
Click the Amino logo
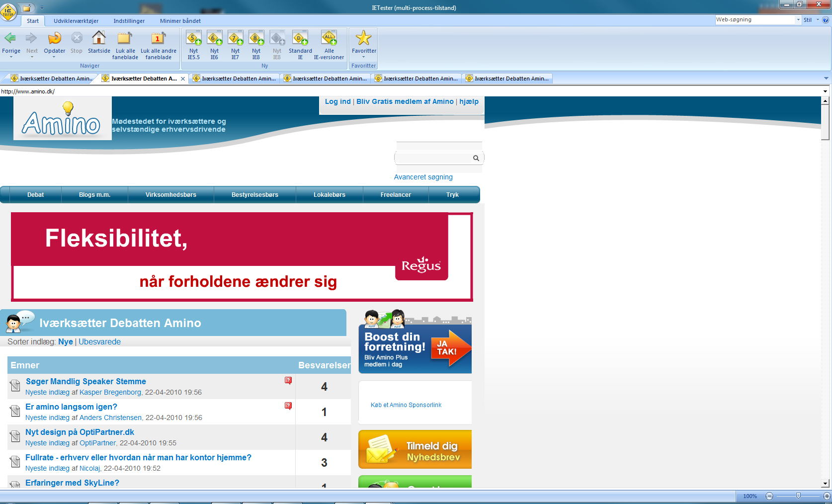62,118
